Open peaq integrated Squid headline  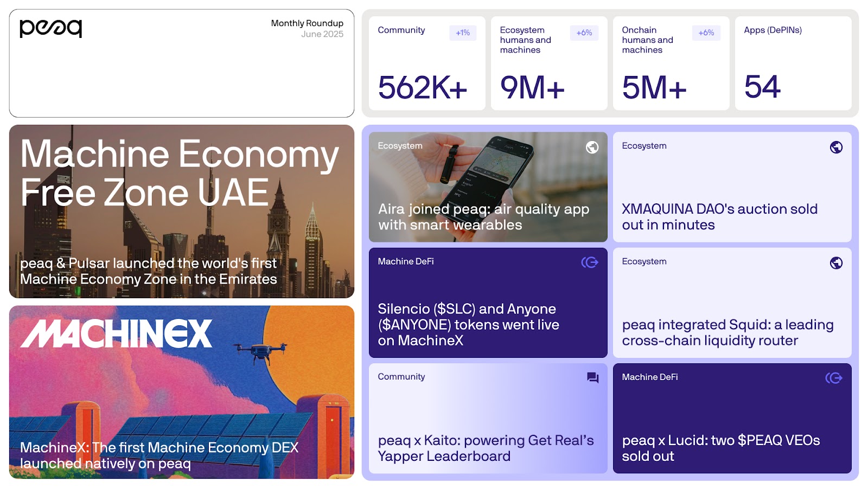click(727, 332)
